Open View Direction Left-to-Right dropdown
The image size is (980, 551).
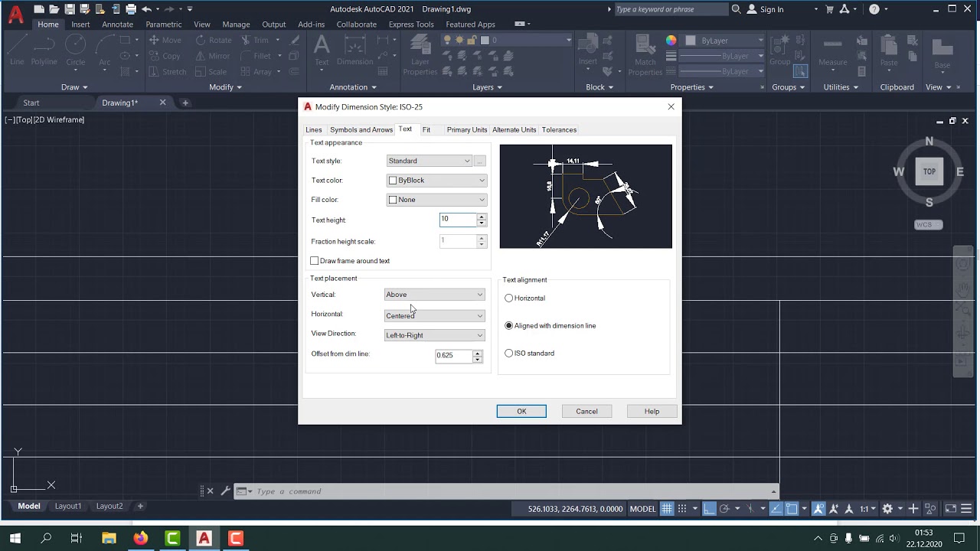(434, 335)
